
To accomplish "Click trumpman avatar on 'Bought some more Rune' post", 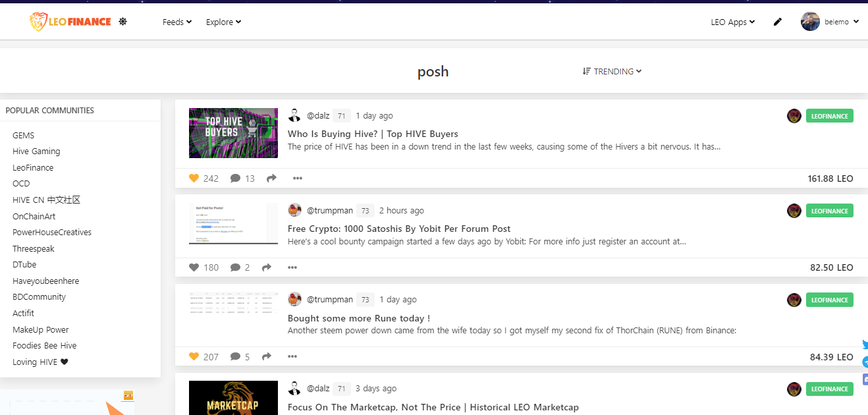I will point(294,299).
